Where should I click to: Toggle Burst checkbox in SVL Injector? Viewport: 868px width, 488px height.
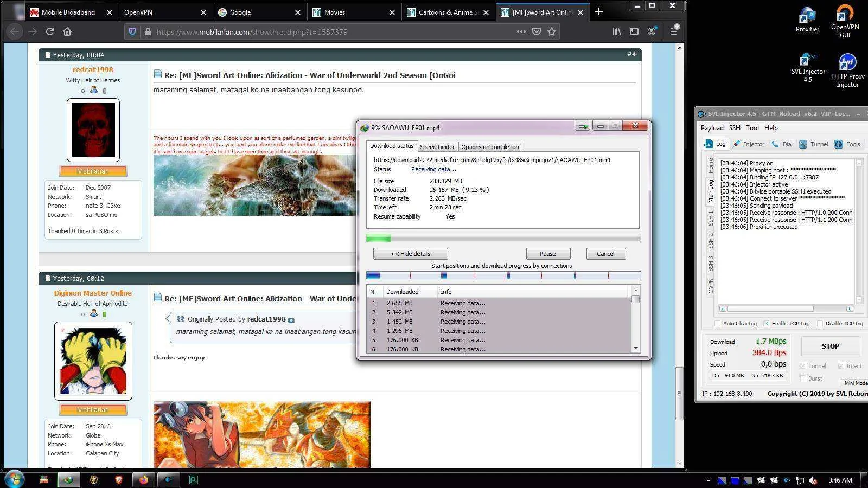pos(803,378)
